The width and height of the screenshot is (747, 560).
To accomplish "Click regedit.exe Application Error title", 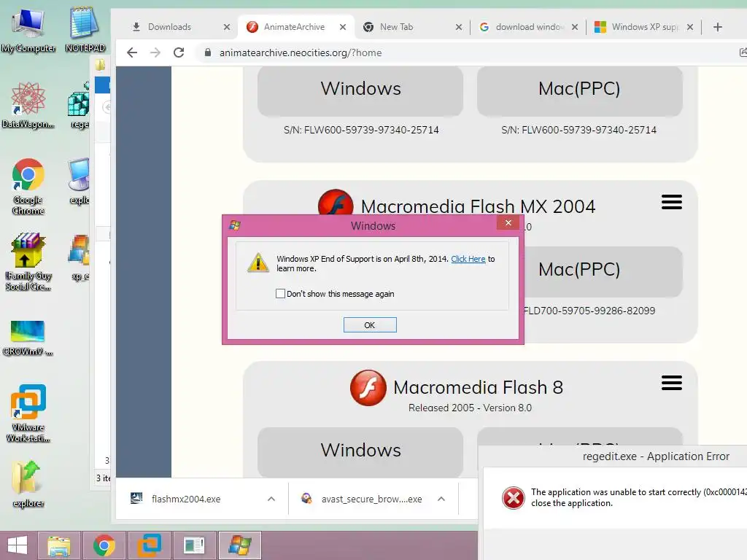I will tap(656, 456).
